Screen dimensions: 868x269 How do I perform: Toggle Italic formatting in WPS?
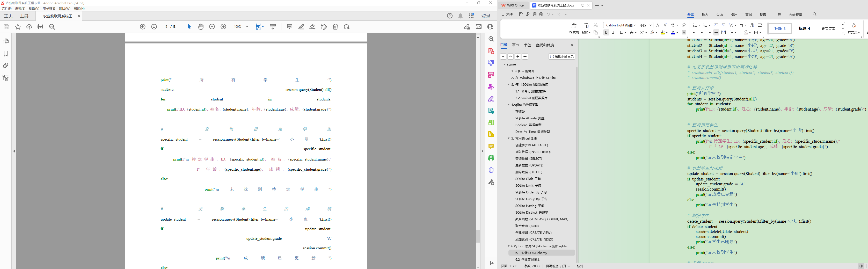click(x=613, y=32)
